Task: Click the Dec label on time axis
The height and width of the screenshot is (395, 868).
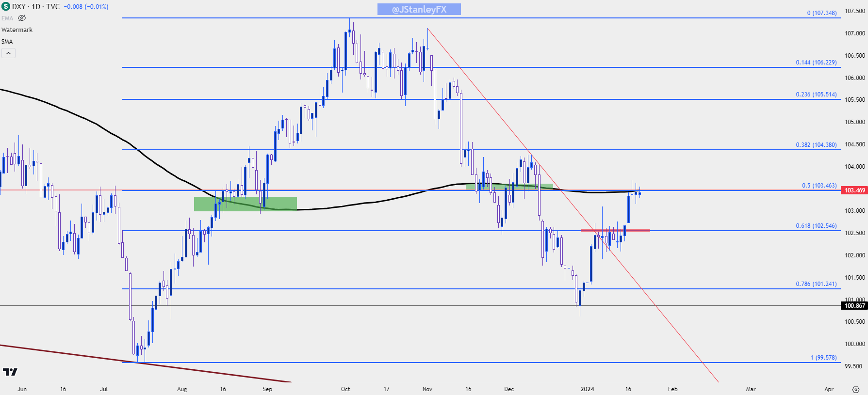Action: [509, 389]
